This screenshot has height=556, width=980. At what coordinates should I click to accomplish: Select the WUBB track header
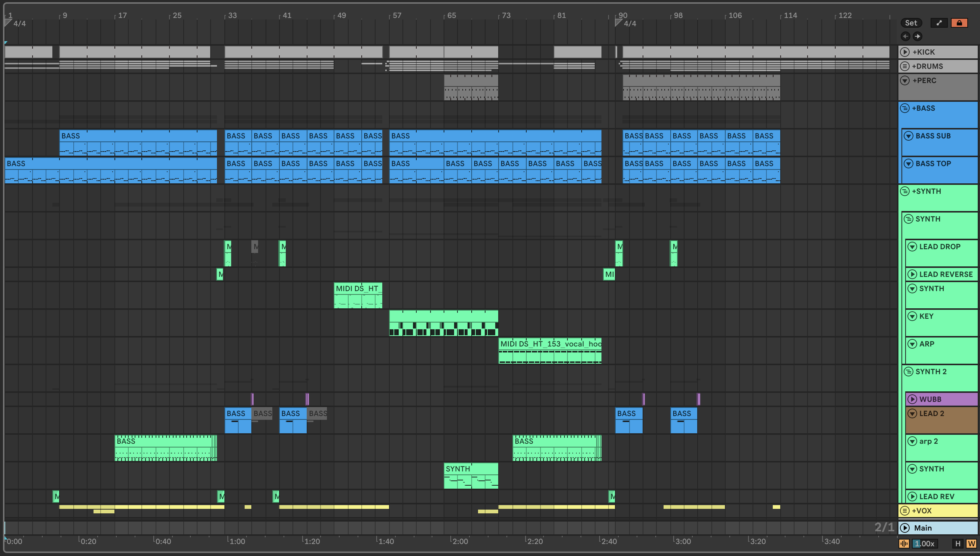(x=941, y=400)
